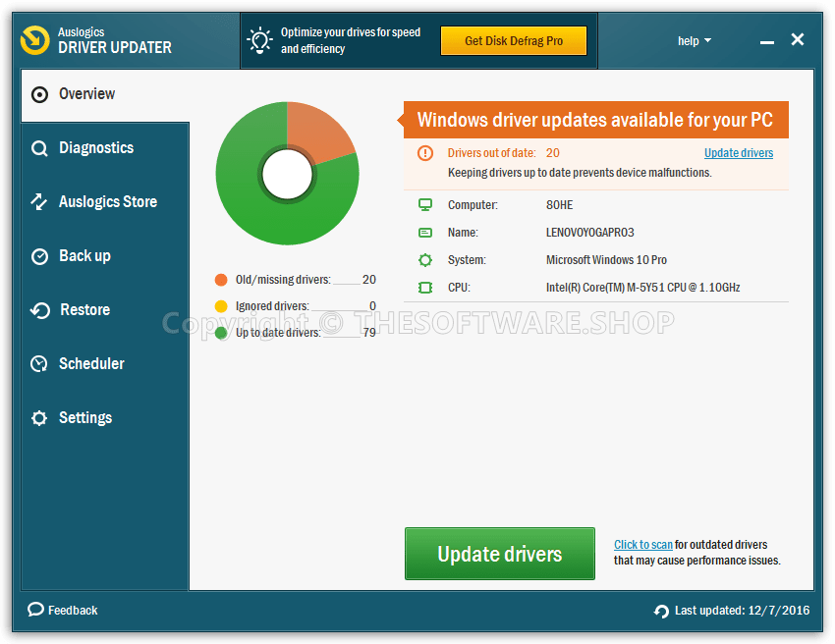The width and height of the screenshot is (835, 644).
Task: Open the Back up section
Action: tap(105, 256)
